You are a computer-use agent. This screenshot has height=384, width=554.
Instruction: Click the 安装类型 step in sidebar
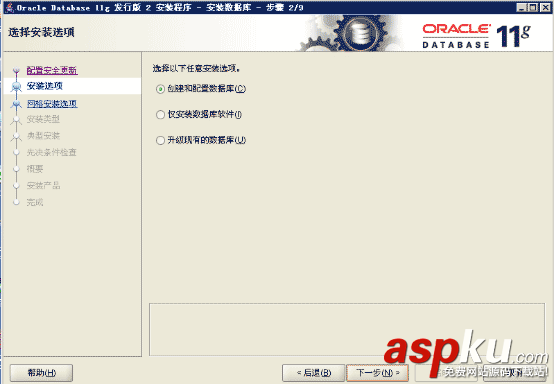[x=43, y=119]
